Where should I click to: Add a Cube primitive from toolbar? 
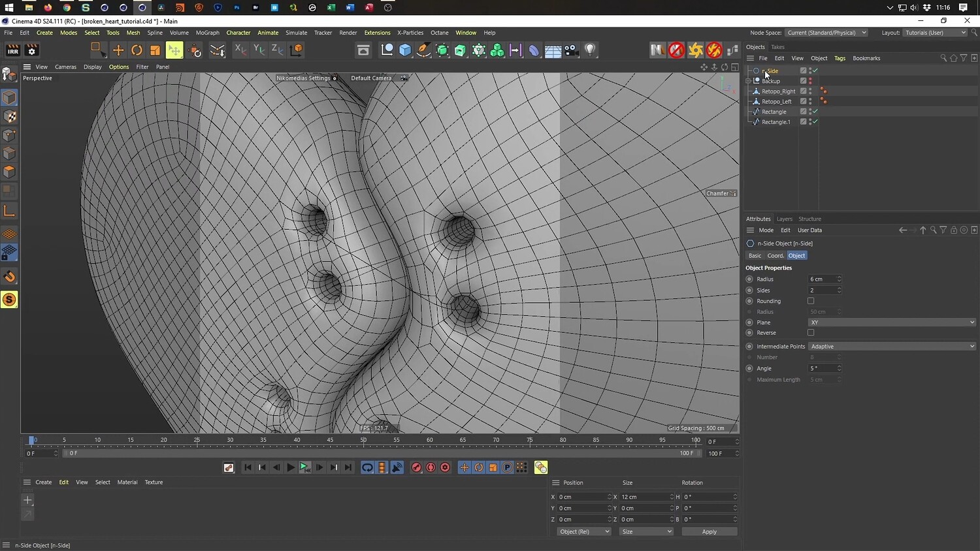coord(405,50)
